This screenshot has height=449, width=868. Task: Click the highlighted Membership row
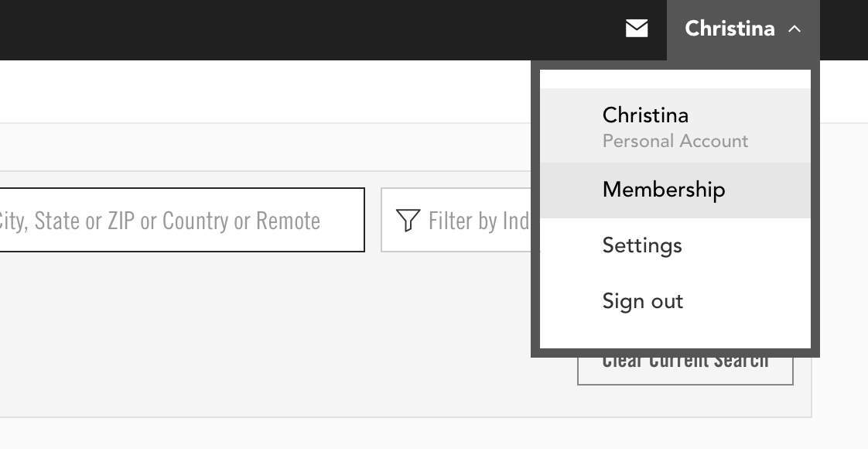pos(675,190)
